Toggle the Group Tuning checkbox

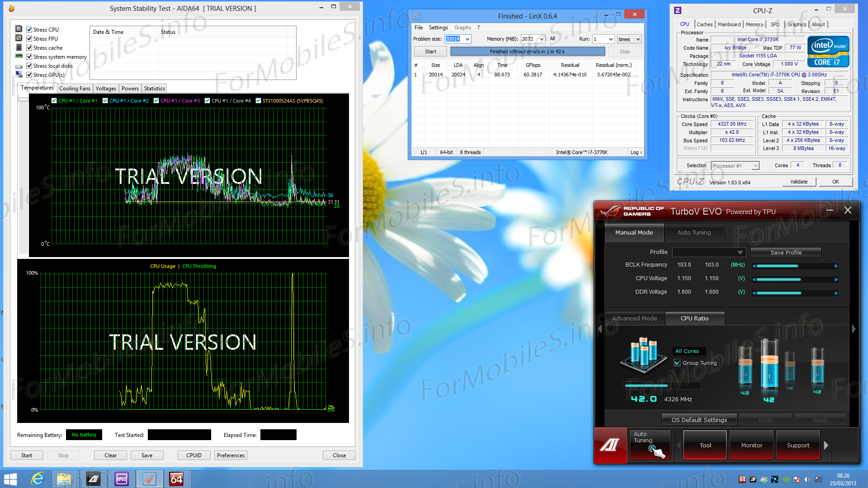pos(677,363)
